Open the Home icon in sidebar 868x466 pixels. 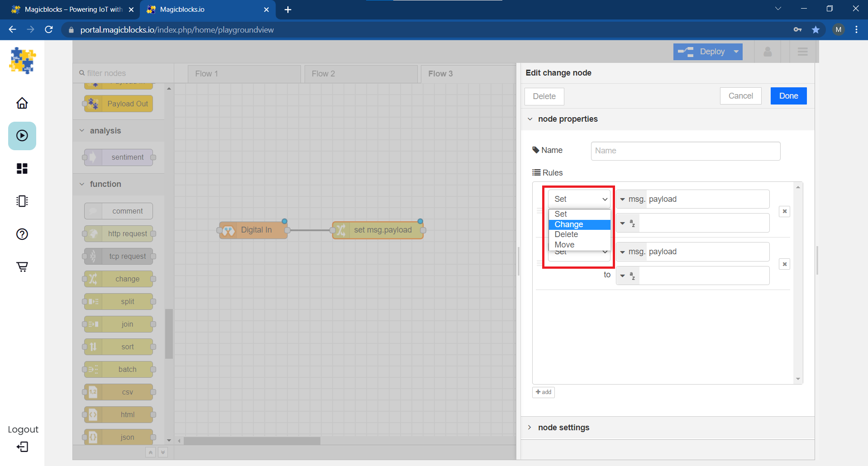[x=22, y=103]
